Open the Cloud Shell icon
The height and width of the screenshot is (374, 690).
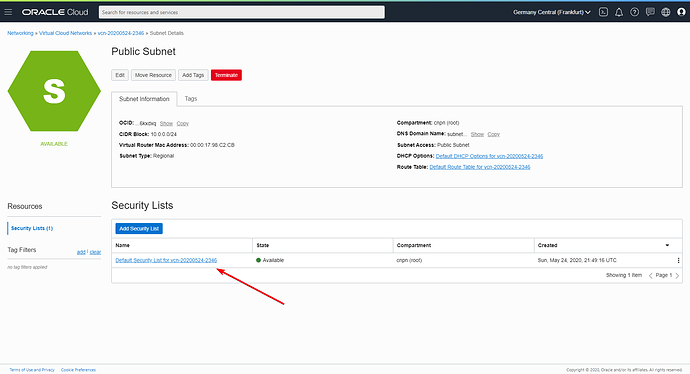pos(603,12)
